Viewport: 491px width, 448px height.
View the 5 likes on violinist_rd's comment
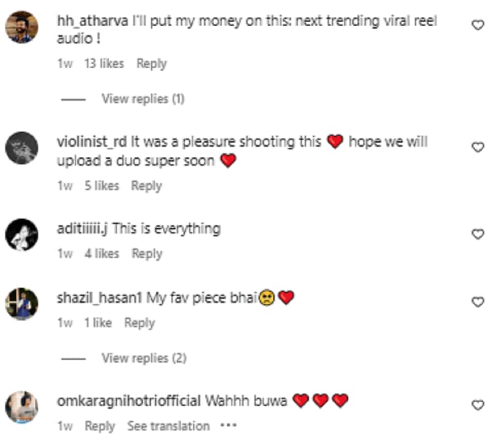101,186
